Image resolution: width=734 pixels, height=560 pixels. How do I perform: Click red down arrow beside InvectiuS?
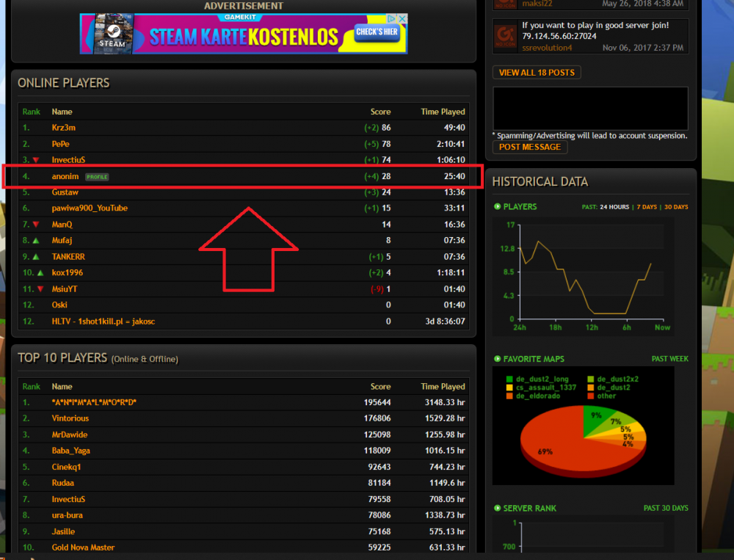[35, 160]
